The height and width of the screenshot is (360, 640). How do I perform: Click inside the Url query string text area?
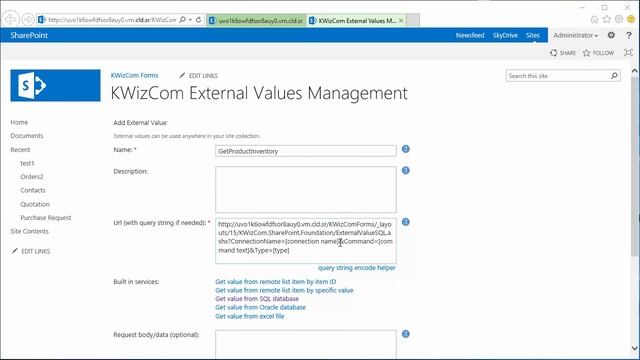(306, 241)
